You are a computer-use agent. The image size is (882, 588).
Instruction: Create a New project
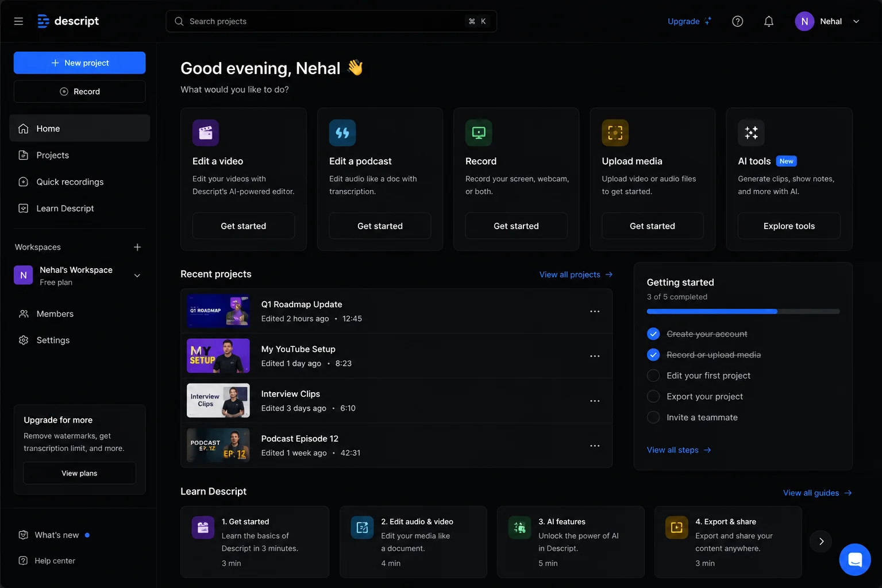click(x=80, y=63)
